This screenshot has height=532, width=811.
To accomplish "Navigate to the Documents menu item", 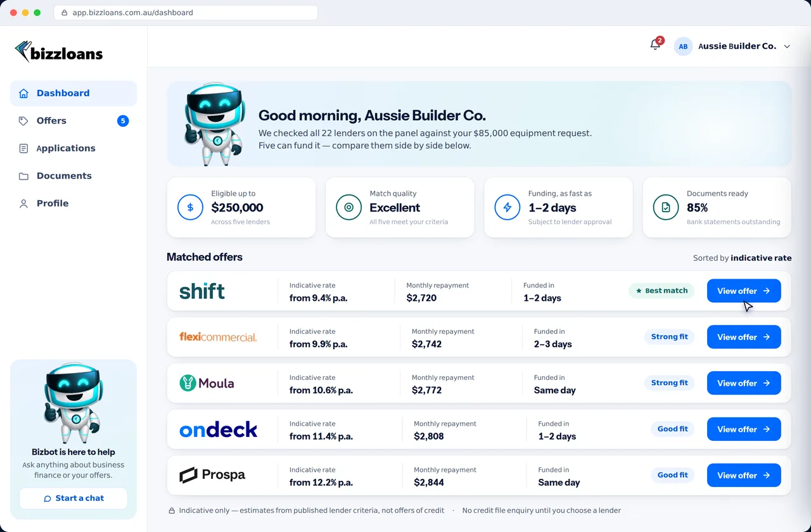I will [73, 176].
